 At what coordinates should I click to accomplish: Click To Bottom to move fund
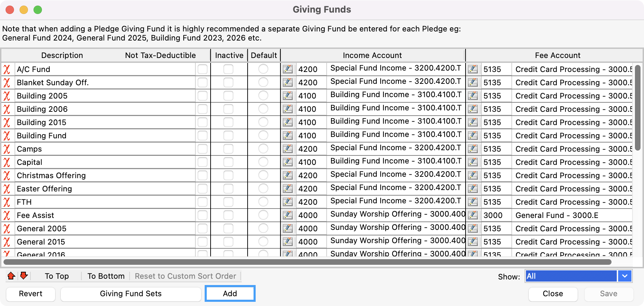point(106,276)
